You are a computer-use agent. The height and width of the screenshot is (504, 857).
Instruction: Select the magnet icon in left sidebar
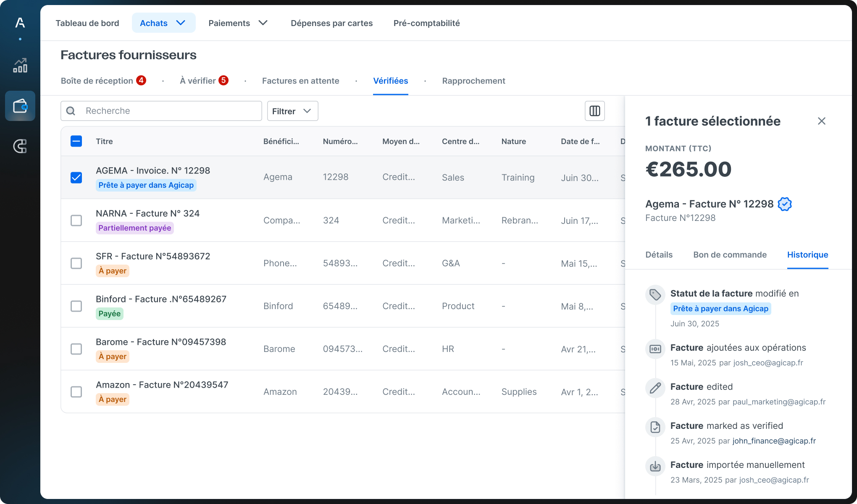(x=20, y=146)
